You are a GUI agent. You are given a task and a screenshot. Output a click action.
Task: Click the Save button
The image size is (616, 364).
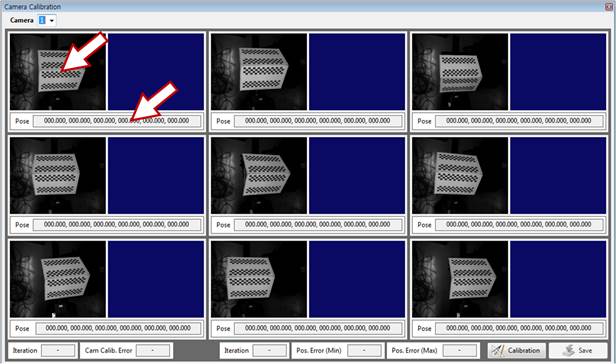point(578,350)
